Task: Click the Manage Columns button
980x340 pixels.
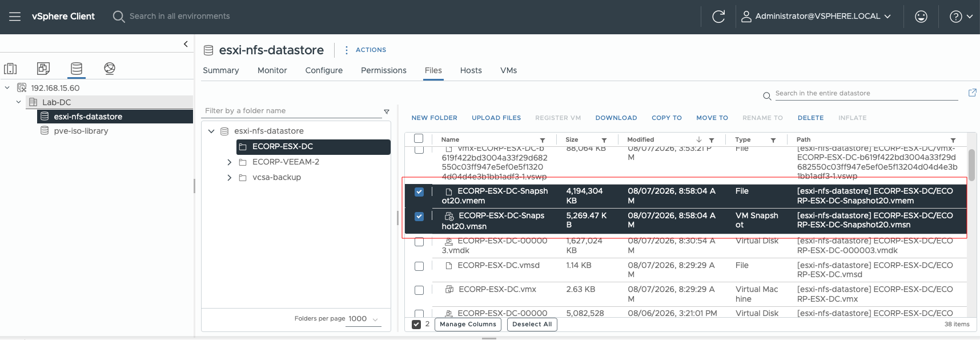Action: (x=468, y=325)
